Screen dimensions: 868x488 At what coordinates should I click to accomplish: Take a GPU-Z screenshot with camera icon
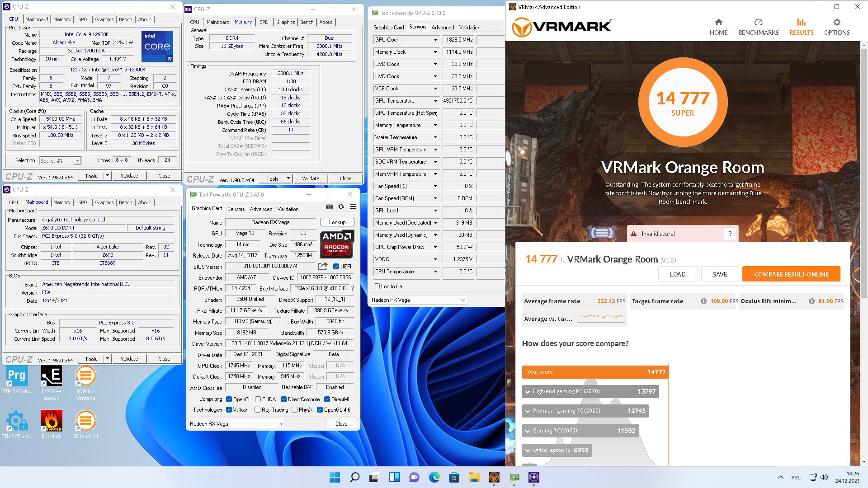click(x=330, y=206)
